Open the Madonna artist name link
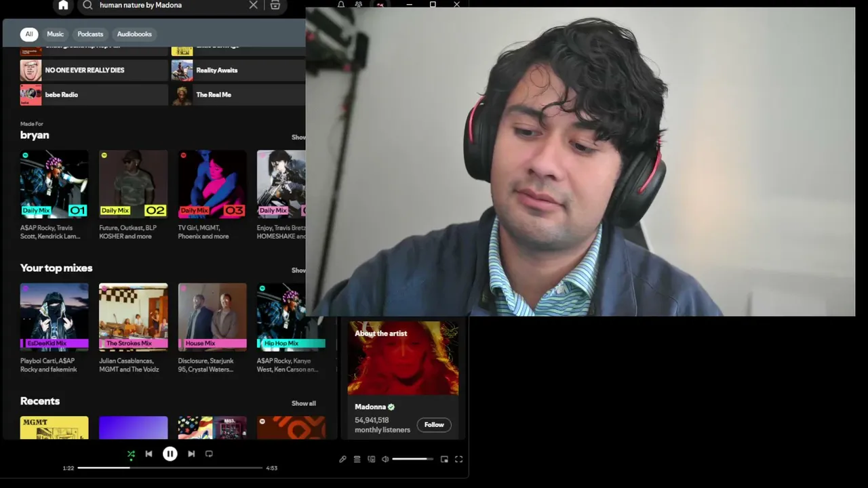The width and height of the screenshot is (868, 488). (370, 407)
